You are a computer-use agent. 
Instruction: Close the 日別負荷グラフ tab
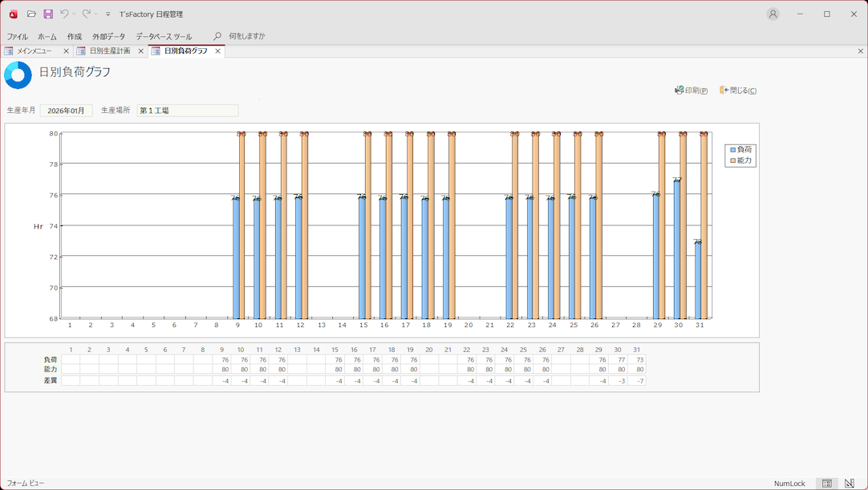[217, 51]
